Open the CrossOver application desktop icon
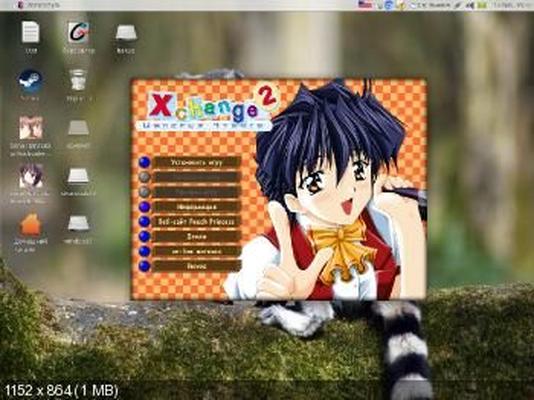 pos(78,32)
